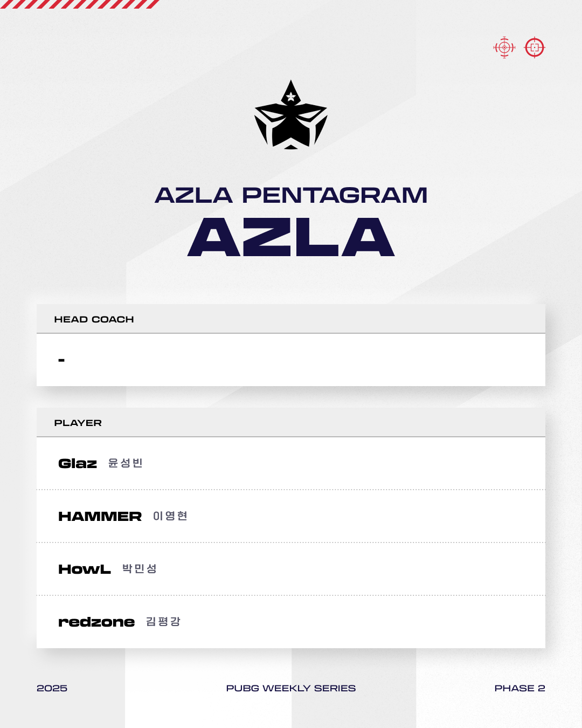Click the Korean name 윤성빈
This screenshot has height=728, width=582.
125,463
